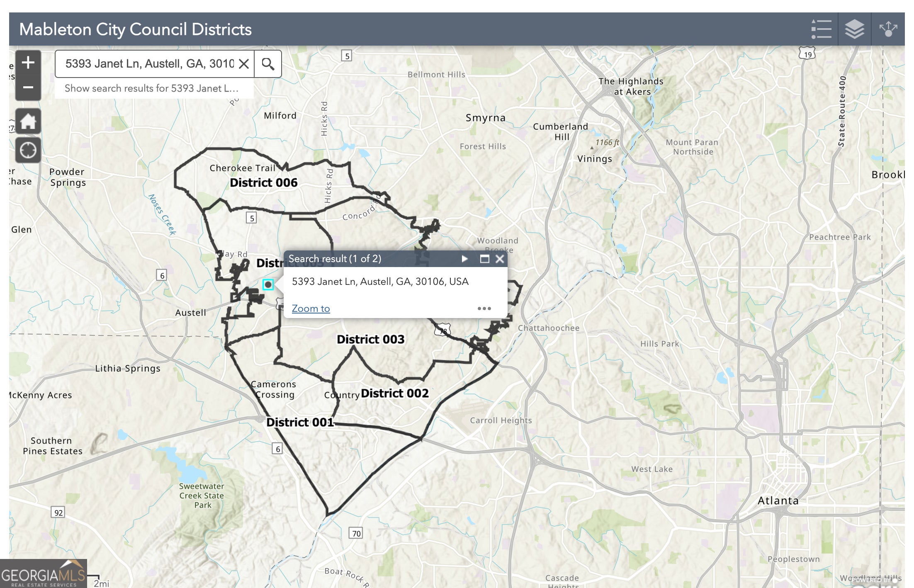
Task: Click the 'Zoom to' link
Action: 311,309
